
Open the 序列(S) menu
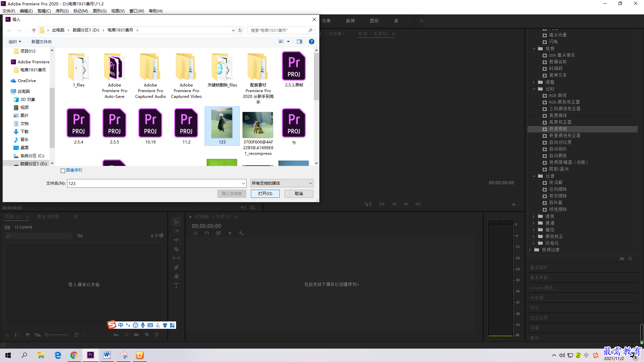(x=62, y=11)
